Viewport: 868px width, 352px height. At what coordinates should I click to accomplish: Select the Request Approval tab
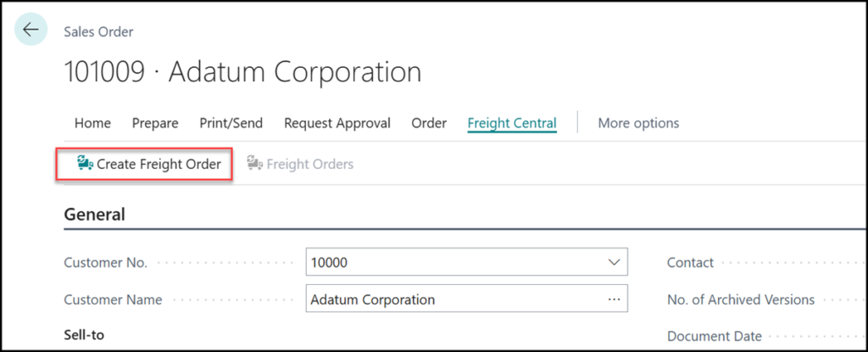click(x=337, y=123)
